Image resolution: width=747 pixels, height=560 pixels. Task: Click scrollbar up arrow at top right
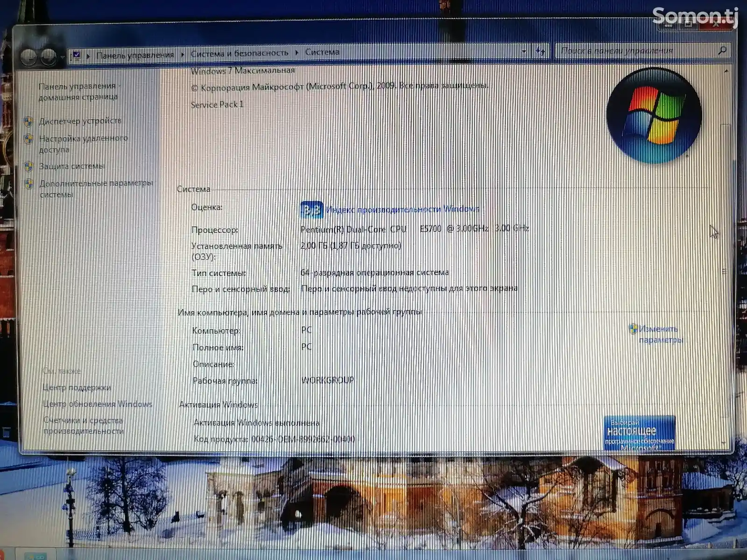click(726, 71)
